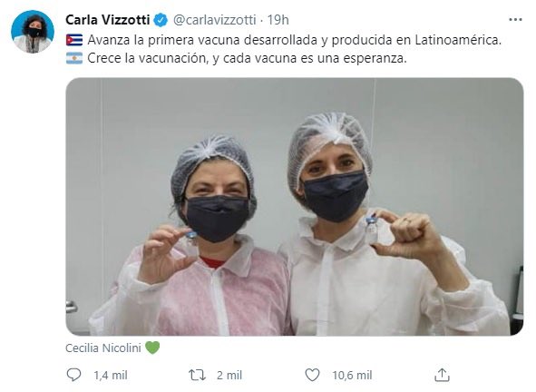
Task: Open the 19h timestamp link
Action: [278, 20]
